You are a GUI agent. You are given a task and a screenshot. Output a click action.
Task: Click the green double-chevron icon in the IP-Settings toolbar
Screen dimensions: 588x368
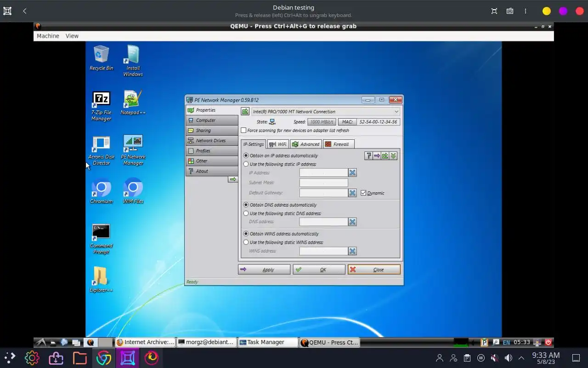(x=393, y=156)
